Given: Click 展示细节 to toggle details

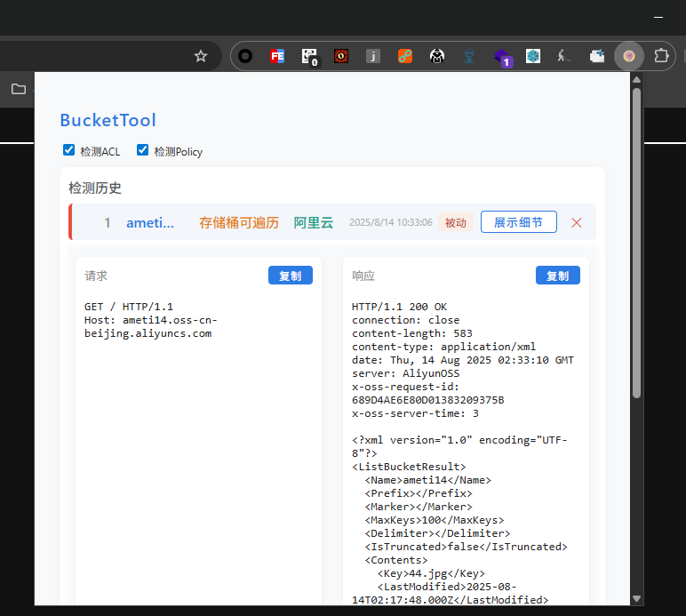Looking at the screenshot, I should tap(518, 222).
